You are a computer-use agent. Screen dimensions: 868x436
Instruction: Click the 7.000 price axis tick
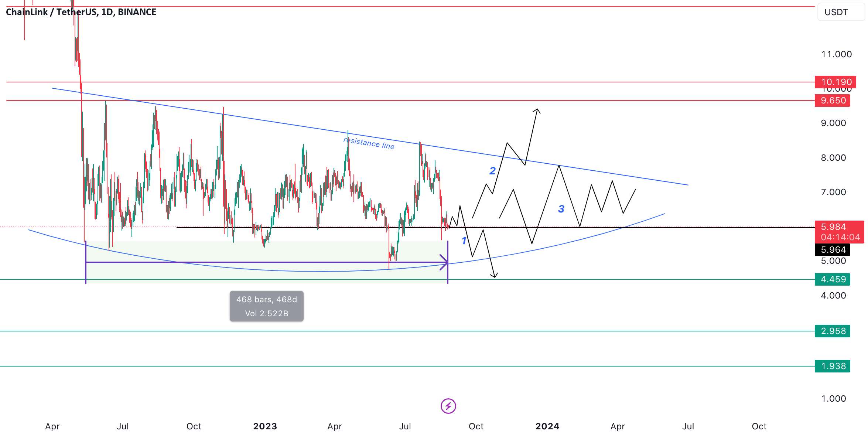click(x=833, y=192)
